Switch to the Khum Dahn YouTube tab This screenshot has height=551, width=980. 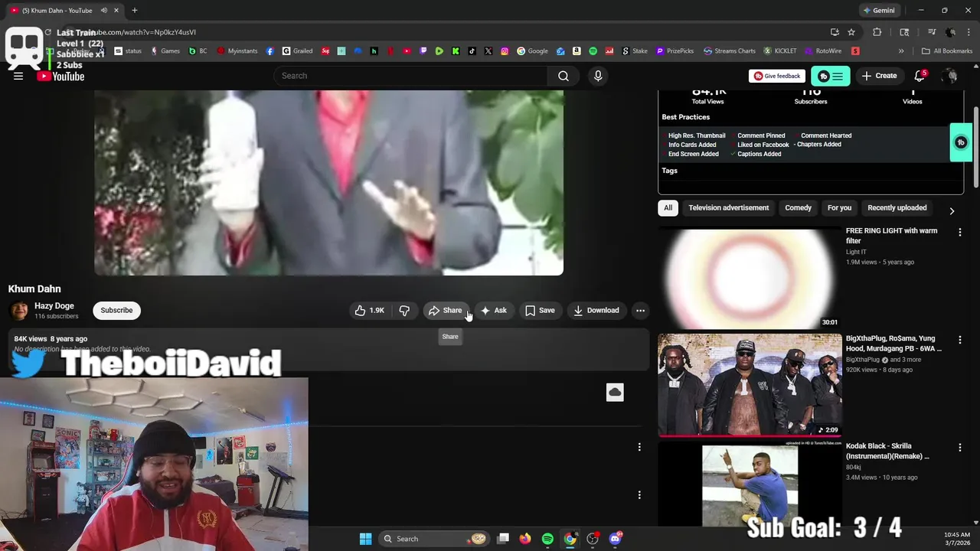click(64, 11)
